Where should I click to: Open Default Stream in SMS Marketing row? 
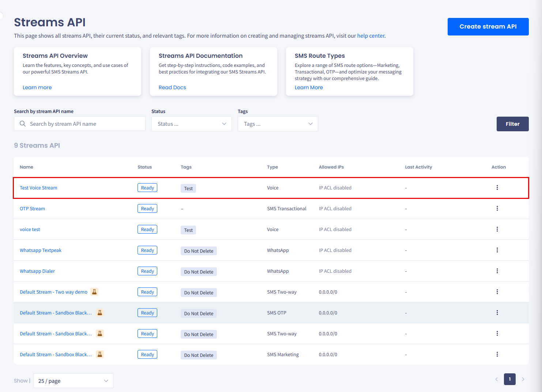pyautogui.click(x=56, y=354)
